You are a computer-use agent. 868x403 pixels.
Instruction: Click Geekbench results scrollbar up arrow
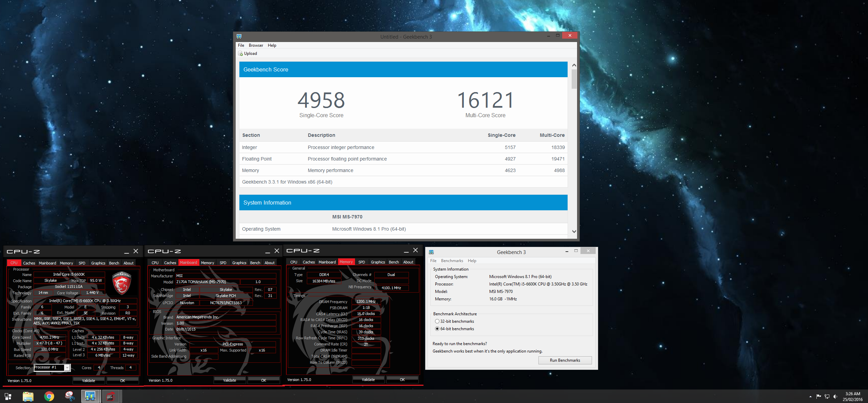[x=574, y=65]
